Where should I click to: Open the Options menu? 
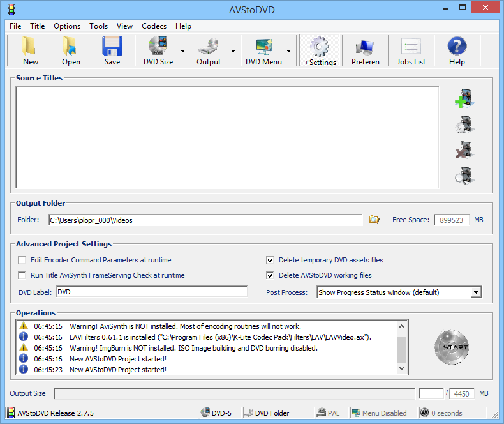[x=67, y=26]
